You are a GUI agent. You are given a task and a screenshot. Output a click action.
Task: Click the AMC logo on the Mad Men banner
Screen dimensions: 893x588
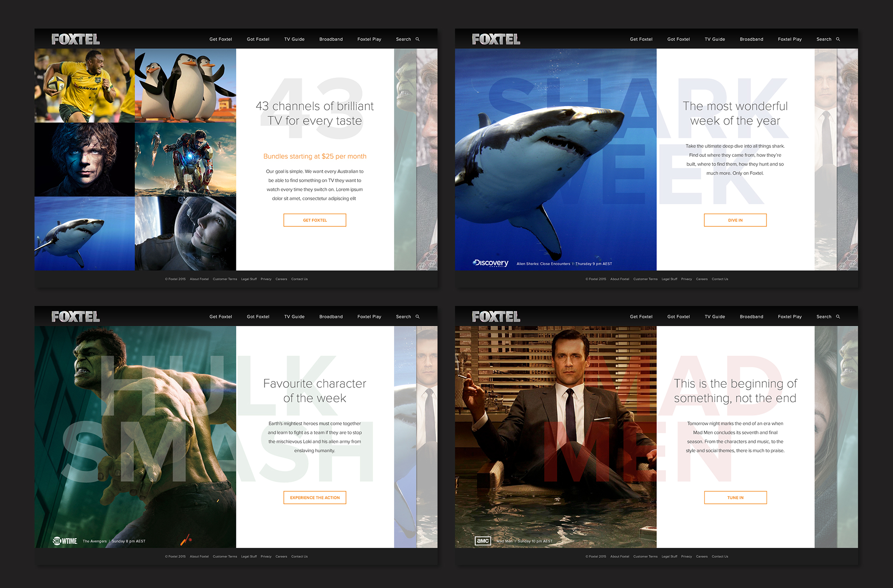tap(483, 541)
